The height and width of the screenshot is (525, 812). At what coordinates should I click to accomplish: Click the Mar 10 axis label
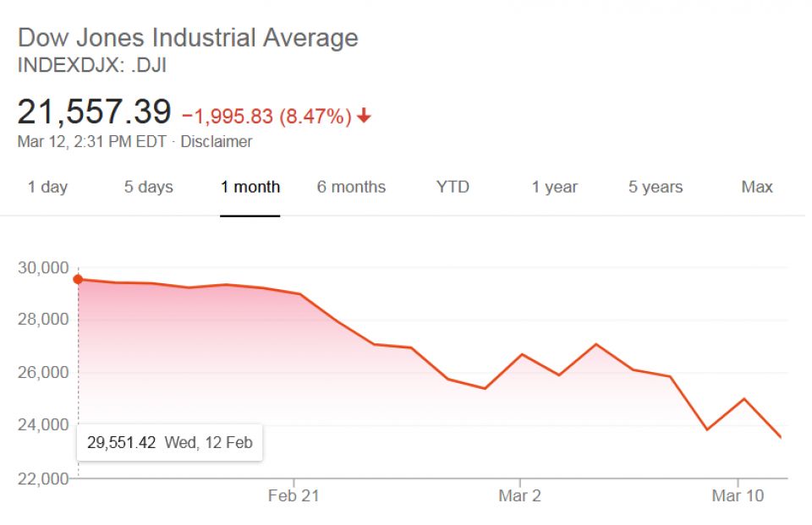pos(738,496)
